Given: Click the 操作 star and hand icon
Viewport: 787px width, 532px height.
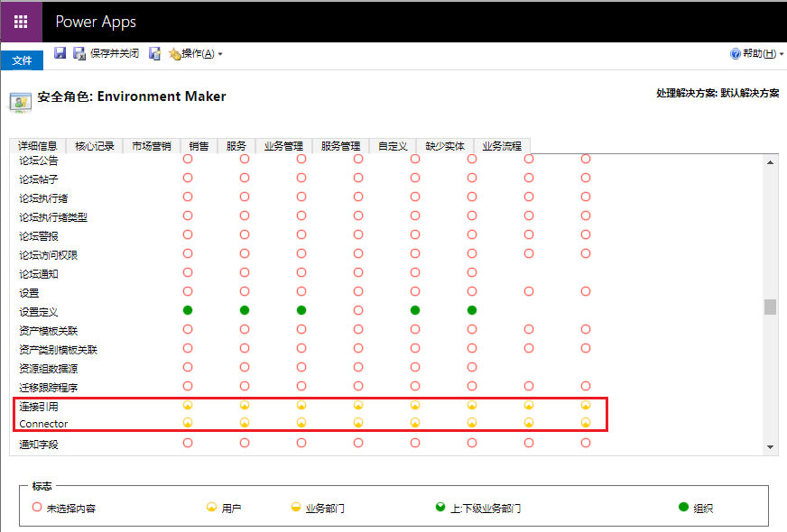Looking at the screenshot, I should [x=175, y=54].
